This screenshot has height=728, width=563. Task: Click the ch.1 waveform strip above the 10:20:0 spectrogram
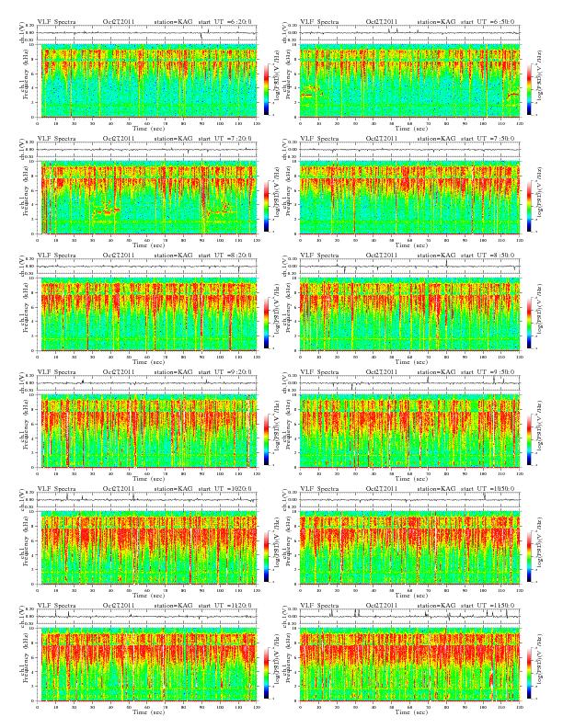[147, 500]
